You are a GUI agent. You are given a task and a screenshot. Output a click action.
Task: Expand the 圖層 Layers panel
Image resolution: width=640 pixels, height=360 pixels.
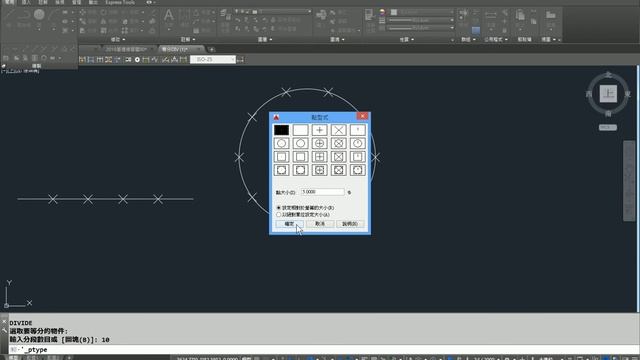(264, 40)
